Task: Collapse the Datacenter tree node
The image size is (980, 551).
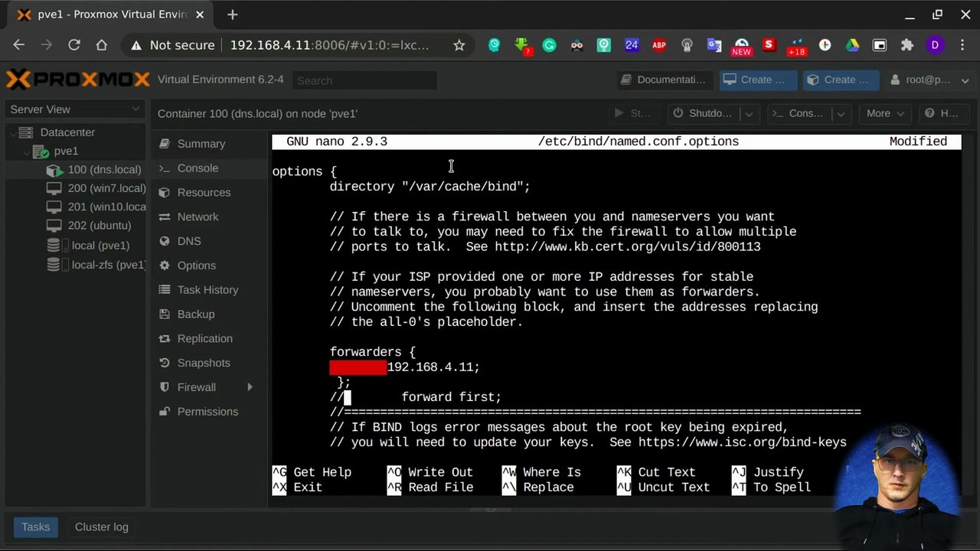Action: click(x=12, y=133)
